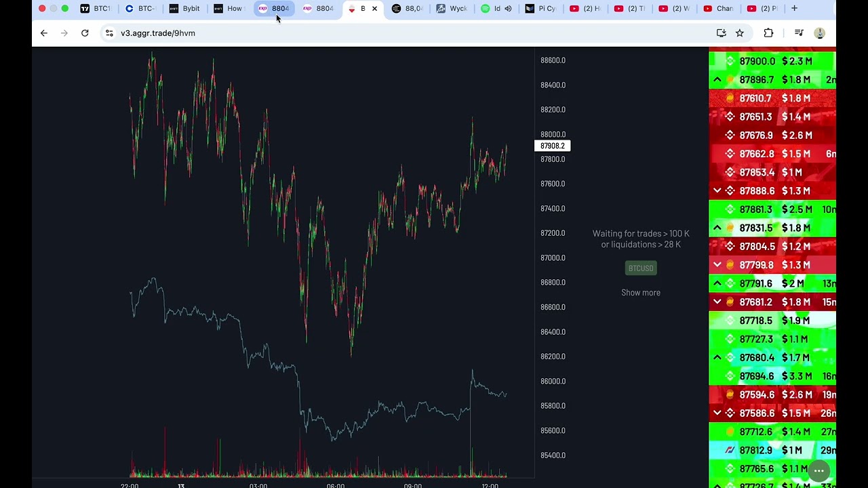868x488 pixels.
Task: Click the Binance icon on the 87694.6 row
Action: 730,376
